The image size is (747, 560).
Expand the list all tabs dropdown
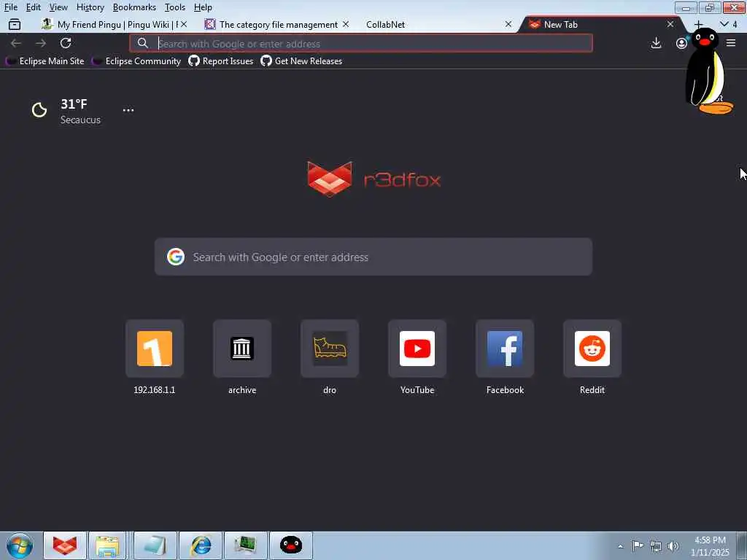pos(728,24)
